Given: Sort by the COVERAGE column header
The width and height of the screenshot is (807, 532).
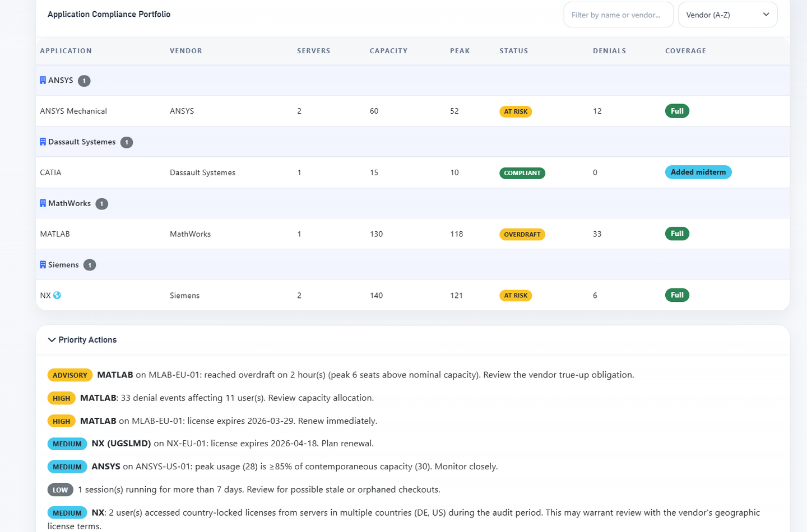Looking at the screenshot, I should point(685,51).
